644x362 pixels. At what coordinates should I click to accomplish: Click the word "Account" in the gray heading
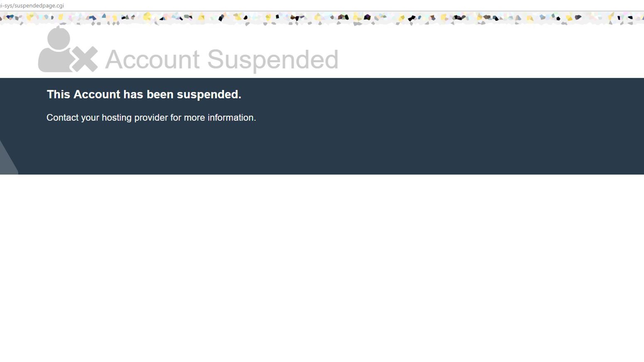[x=152, y=59]
